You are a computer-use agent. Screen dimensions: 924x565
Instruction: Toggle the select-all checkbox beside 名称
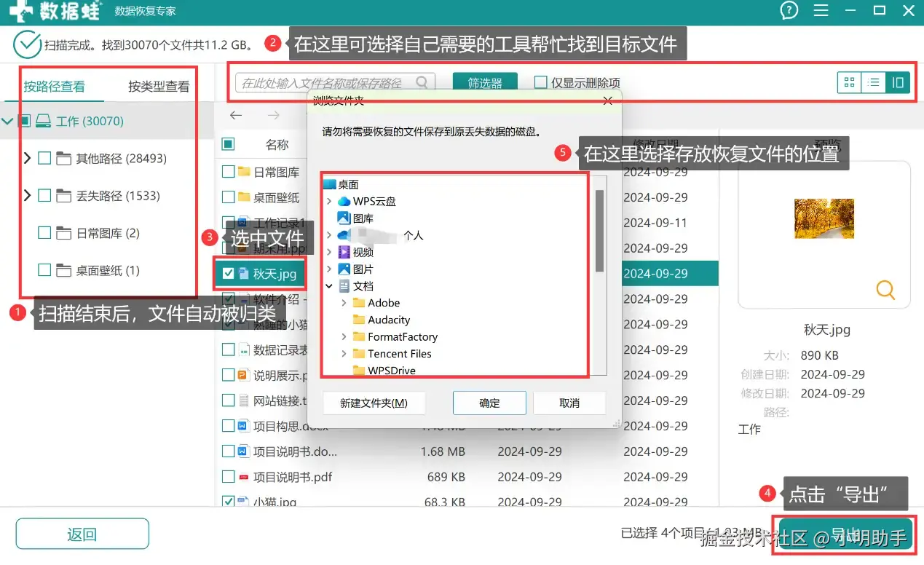click(x=228, y=144)
